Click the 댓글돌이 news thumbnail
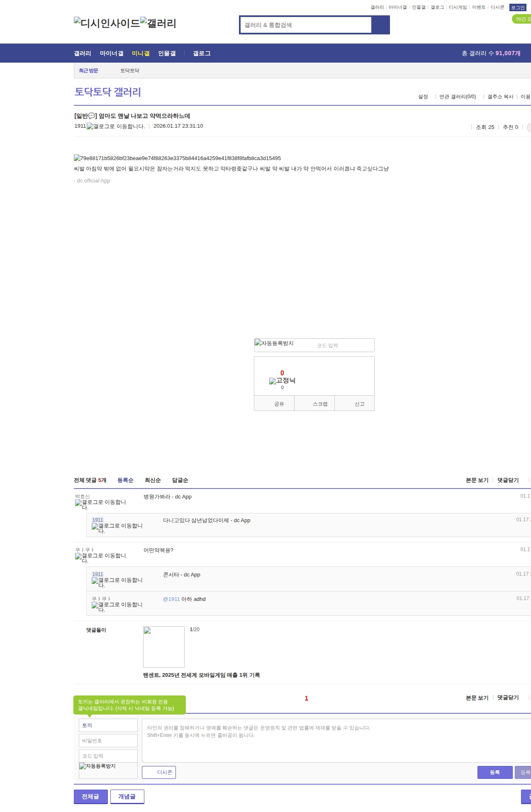 pos(164,647)
